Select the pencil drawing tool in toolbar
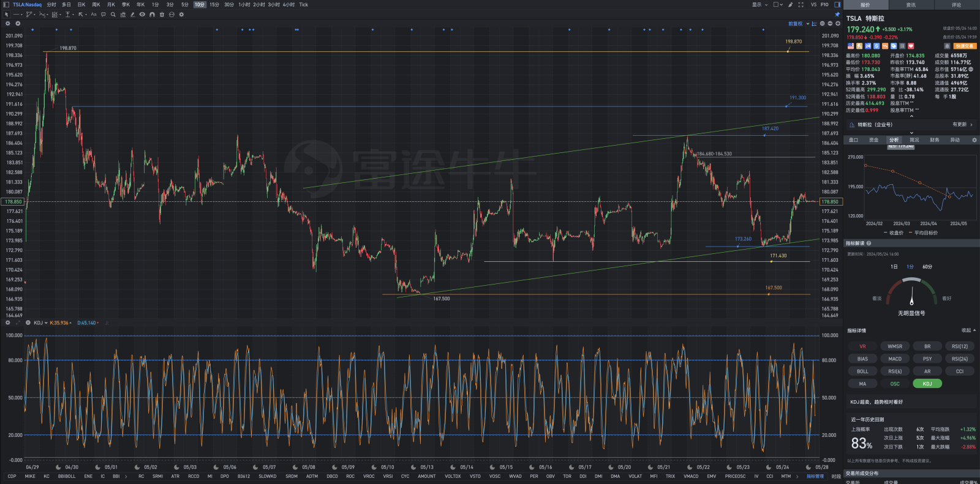 click(x=132, y=14)
